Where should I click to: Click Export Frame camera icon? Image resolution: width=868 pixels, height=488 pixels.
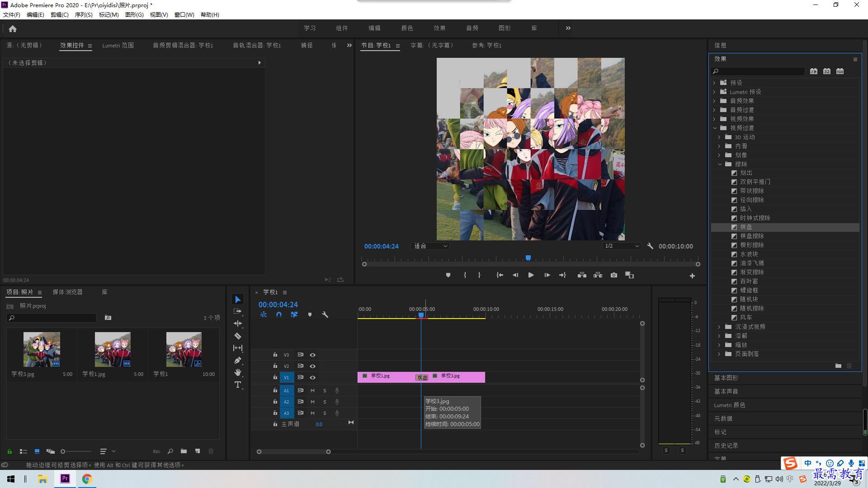click(x=613, y=275)
